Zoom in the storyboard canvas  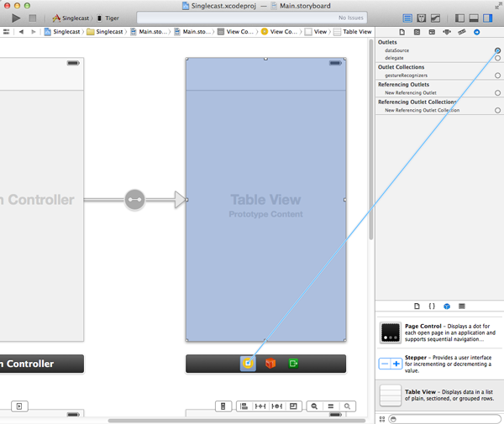pyautogui.click(x=348, y=406)
